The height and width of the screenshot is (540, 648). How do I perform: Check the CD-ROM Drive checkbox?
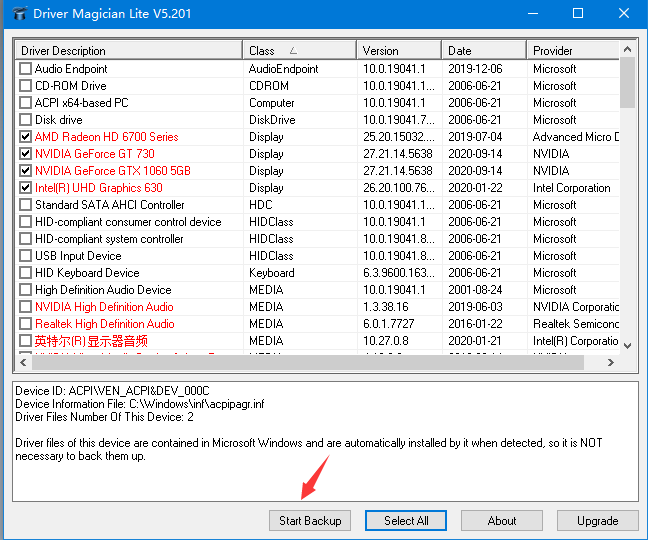click(x=26, y=86)
